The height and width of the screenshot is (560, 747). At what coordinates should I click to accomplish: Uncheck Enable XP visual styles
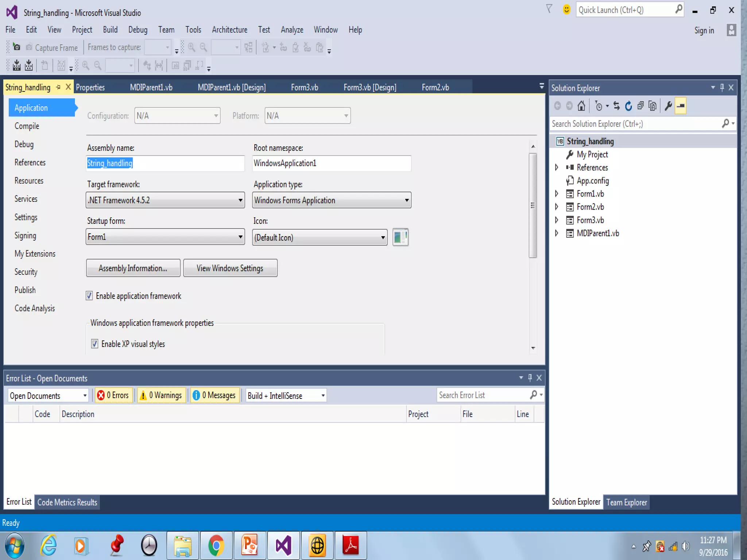(x=95, y=344)
